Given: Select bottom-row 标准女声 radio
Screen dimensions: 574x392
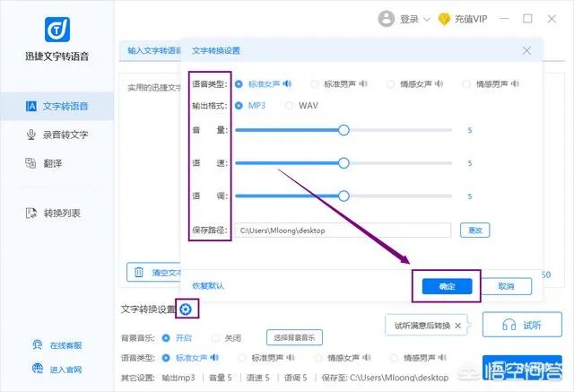Looking at the screenshot, I should tap(166, 358).
